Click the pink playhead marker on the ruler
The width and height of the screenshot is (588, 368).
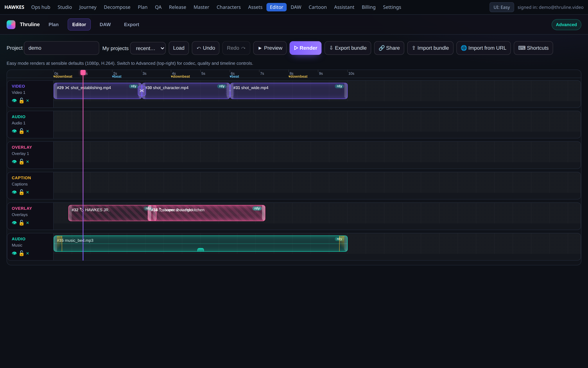(83, 72)
